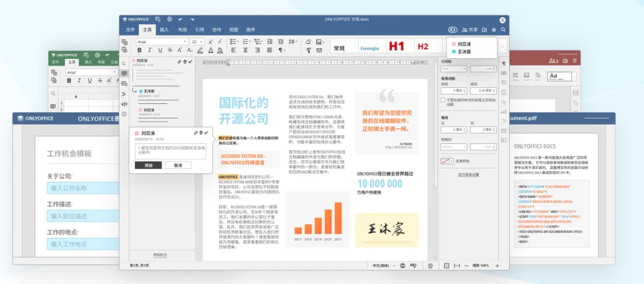This screenshot has height=284, width=644.
Task: Click the fit to width icon
Action: click(x=457, y=266)
